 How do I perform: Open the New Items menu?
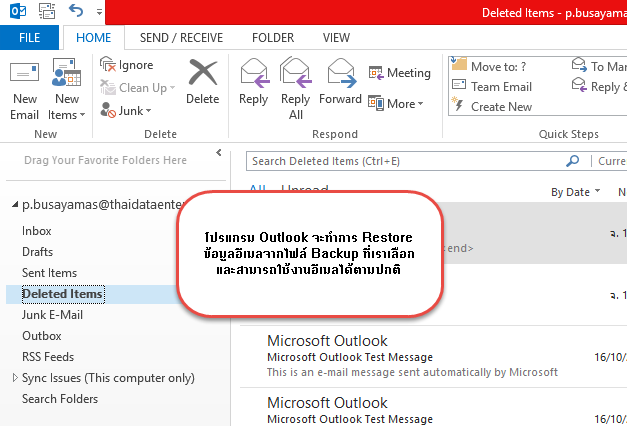click(x=66, y=90)
